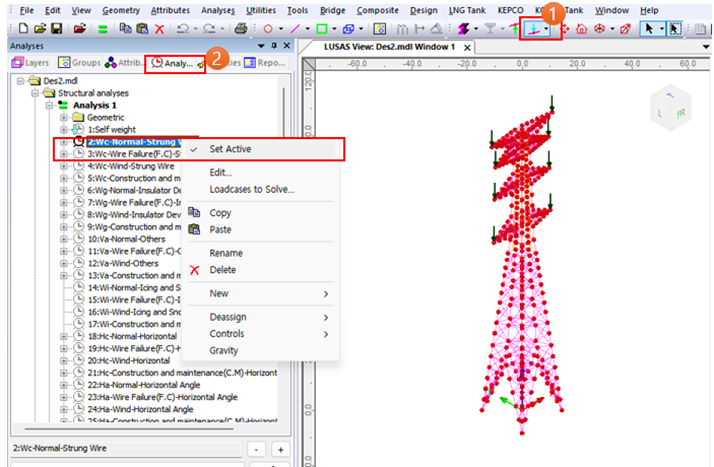
Task: Collapse the Analysis 1 tree node
Action: [x=50, y=105]
